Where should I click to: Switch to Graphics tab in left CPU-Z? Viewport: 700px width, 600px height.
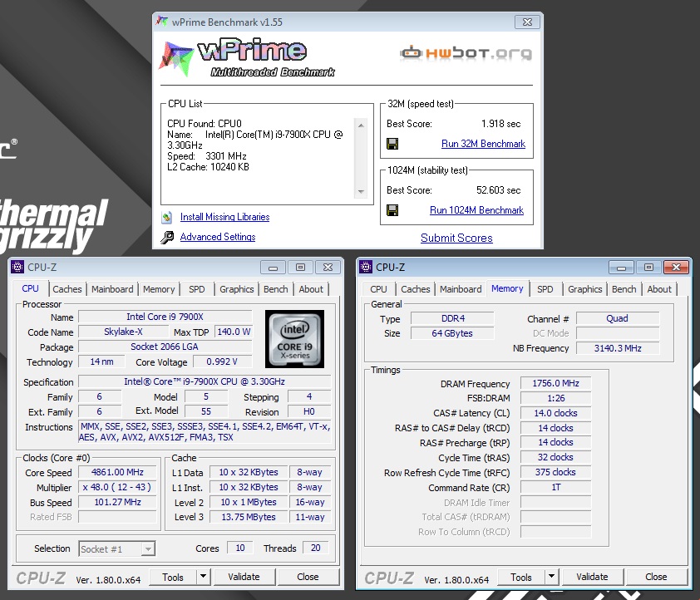pos(237,289)
